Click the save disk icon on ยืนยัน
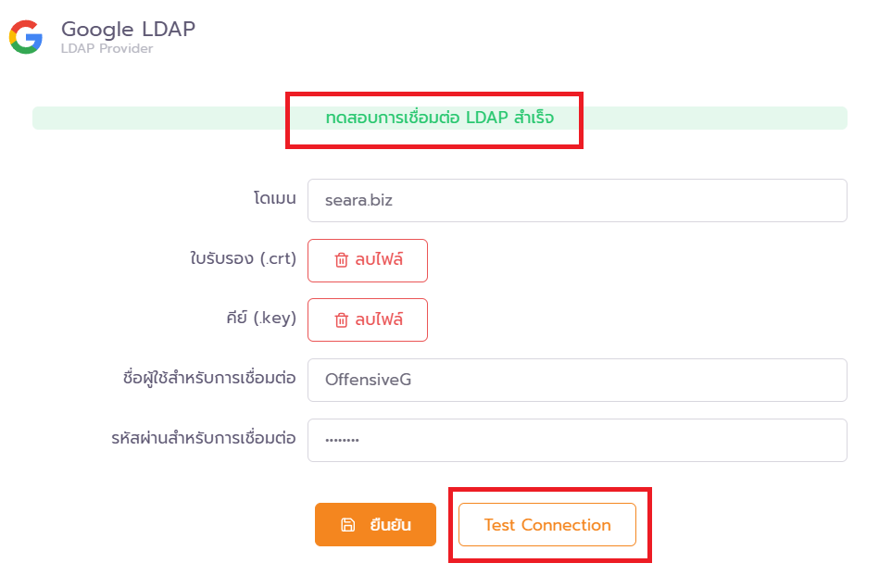The width and height of the screenshot is (879, 588). 347,525
